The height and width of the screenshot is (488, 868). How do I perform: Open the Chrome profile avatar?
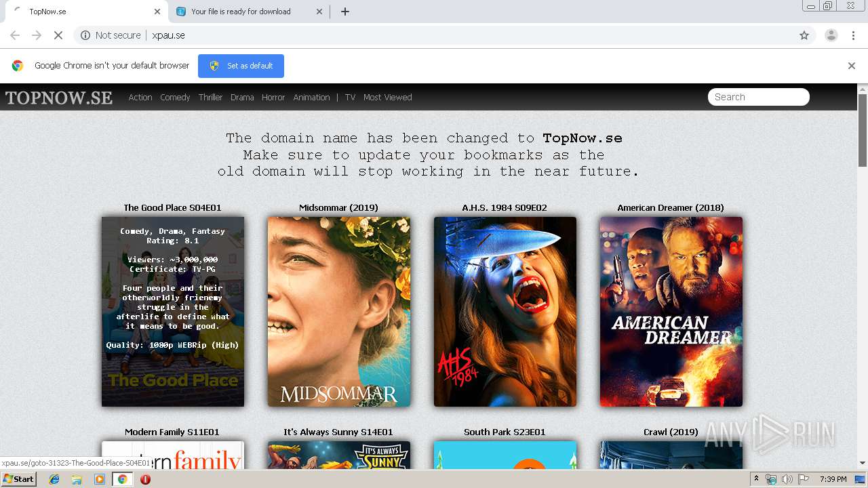pyautogui.click(x=831, y=35)
